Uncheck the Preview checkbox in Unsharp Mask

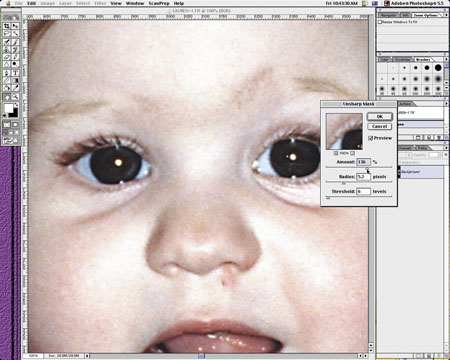click(x=370, y=138)
